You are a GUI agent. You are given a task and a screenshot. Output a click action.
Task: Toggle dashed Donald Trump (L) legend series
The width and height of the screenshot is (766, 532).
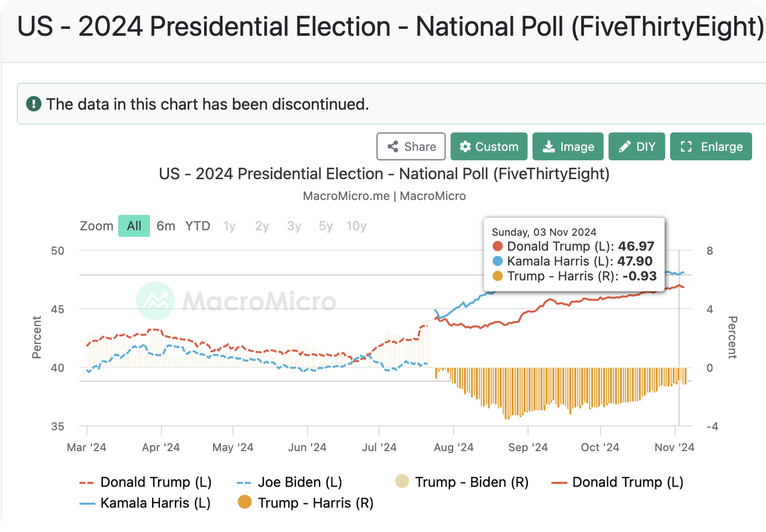pyautogui.click(x=145, y=482)
